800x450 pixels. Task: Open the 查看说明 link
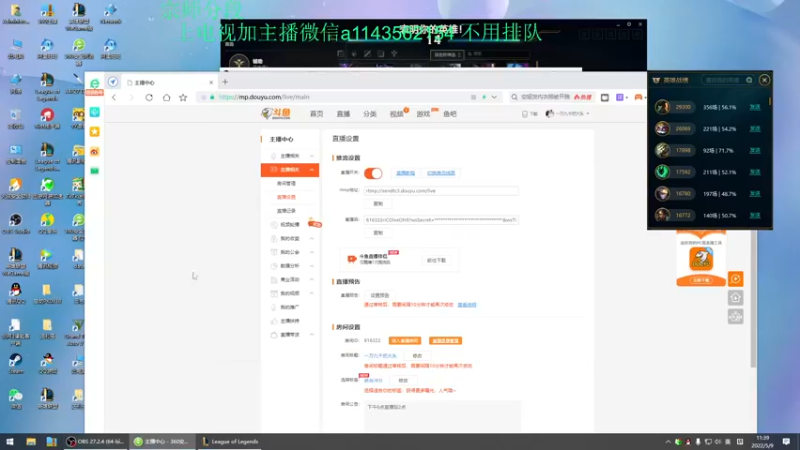(467, 305)
